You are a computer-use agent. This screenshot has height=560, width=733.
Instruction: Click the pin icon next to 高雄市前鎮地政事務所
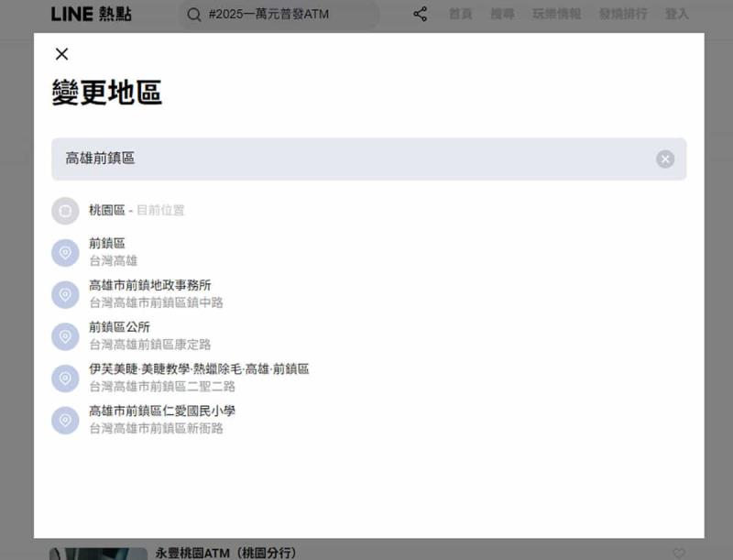coord(64,293)
